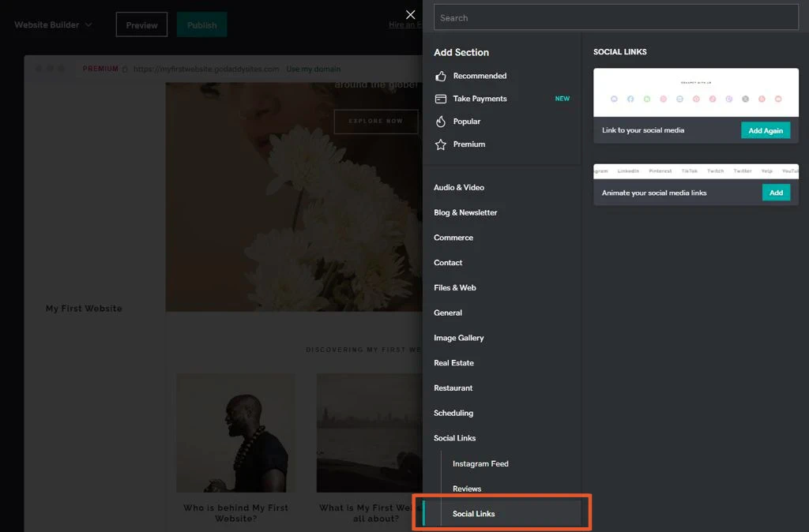
Task: Open the Restaurant category
Action: [x=453, y=388]
